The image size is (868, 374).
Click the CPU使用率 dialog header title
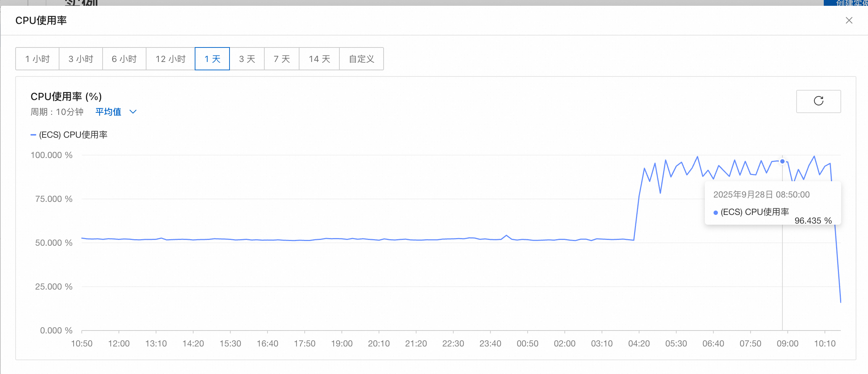41,20
